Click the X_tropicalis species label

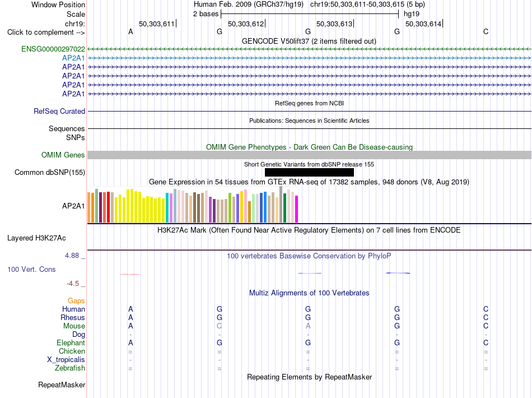(66, 360)
